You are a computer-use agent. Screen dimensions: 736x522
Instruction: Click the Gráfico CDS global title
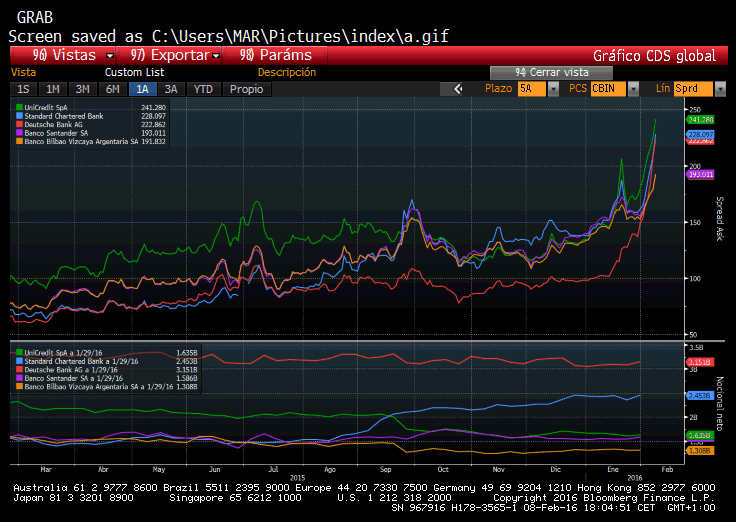(654, 56)
